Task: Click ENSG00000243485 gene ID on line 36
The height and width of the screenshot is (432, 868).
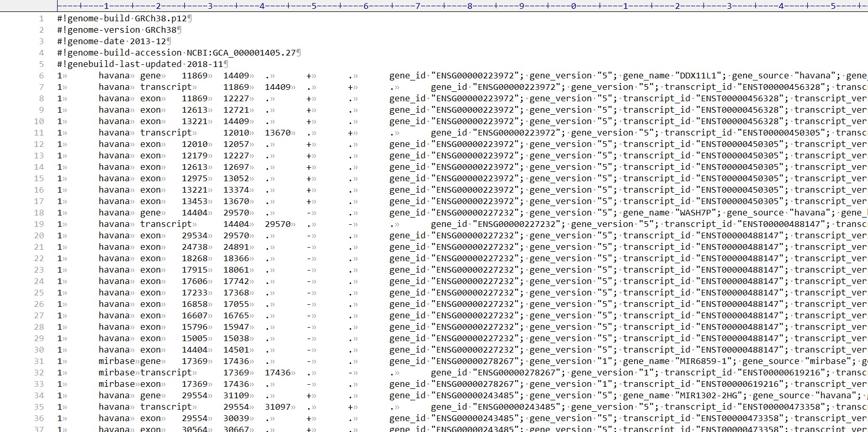Action: 475,419
